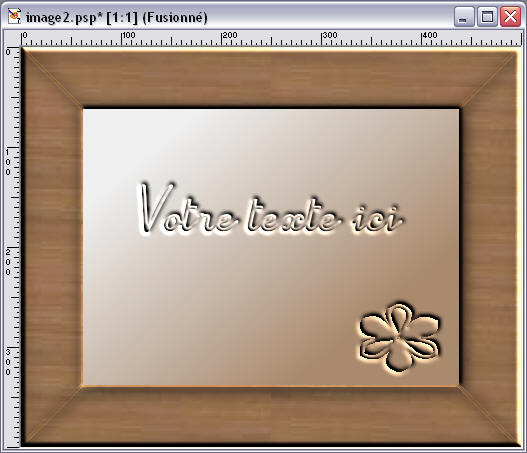
Task: Click the Paint Shop Pro document icon in title bar
Action: (x=14, y=17)
